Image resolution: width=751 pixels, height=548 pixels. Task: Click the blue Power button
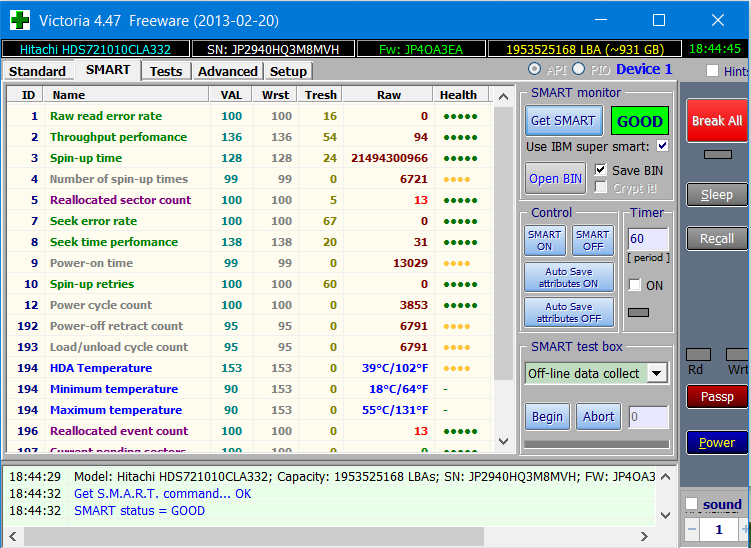716,443
